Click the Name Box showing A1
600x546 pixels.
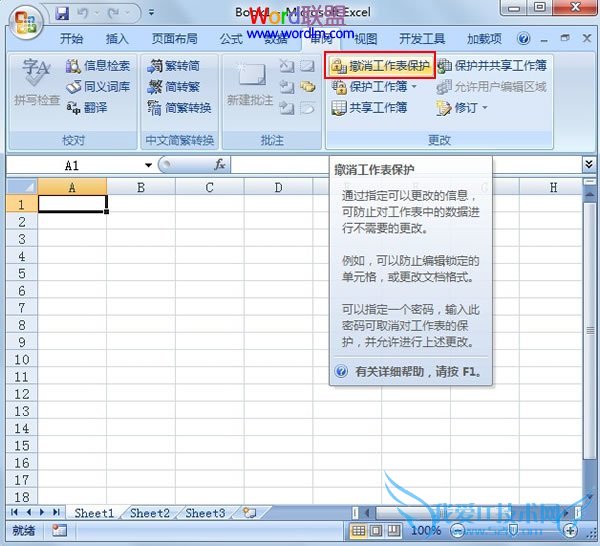point(73,166)
